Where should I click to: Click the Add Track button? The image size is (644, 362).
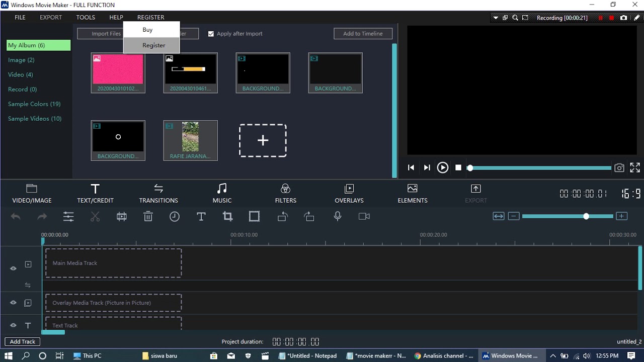coord(23,341)
